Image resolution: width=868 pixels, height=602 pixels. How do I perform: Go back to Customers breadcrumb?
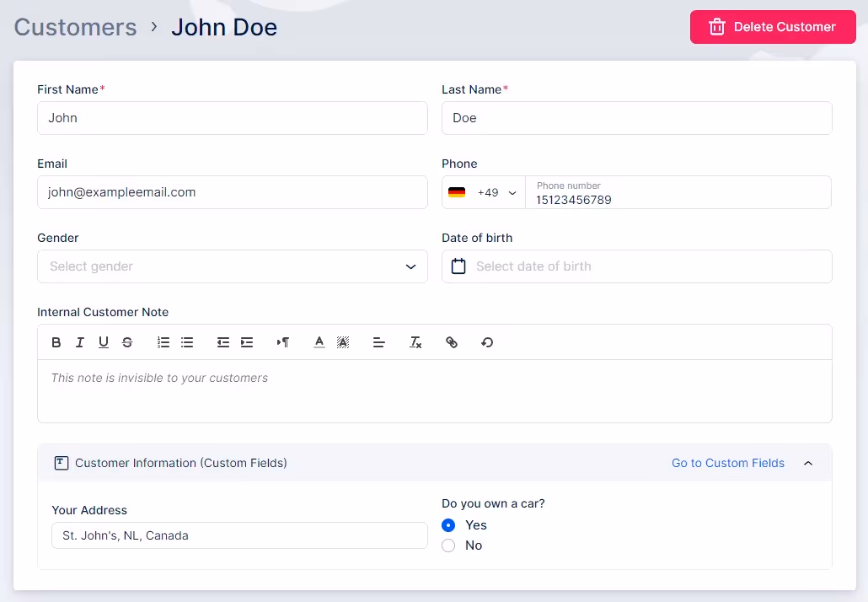pos(75,27)
